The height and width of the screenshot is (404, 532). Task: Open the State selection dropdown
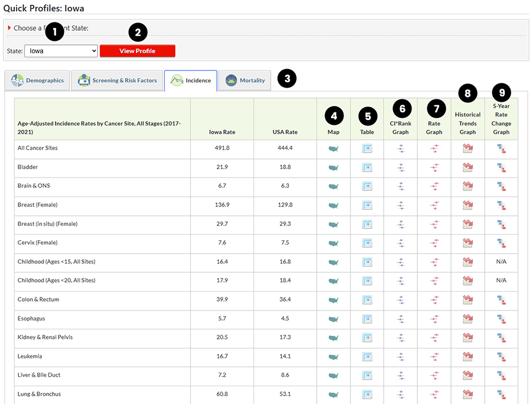[x=61, y=51]
